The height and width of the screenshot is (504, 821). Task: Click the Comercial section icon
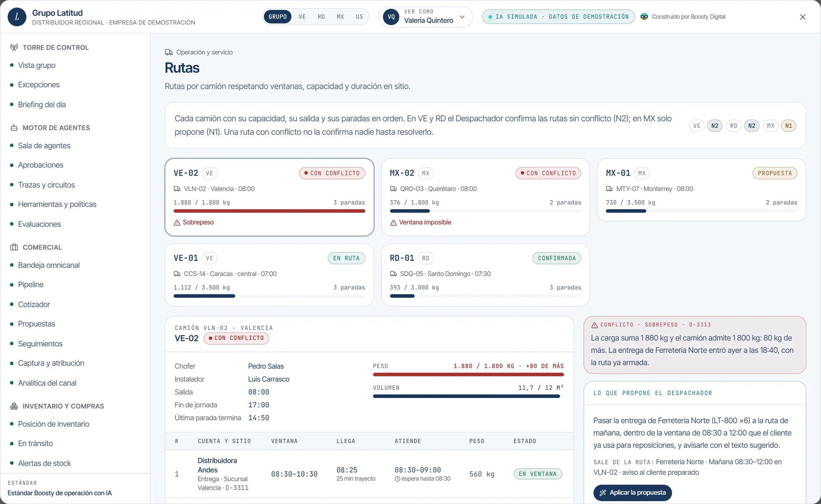14,247
